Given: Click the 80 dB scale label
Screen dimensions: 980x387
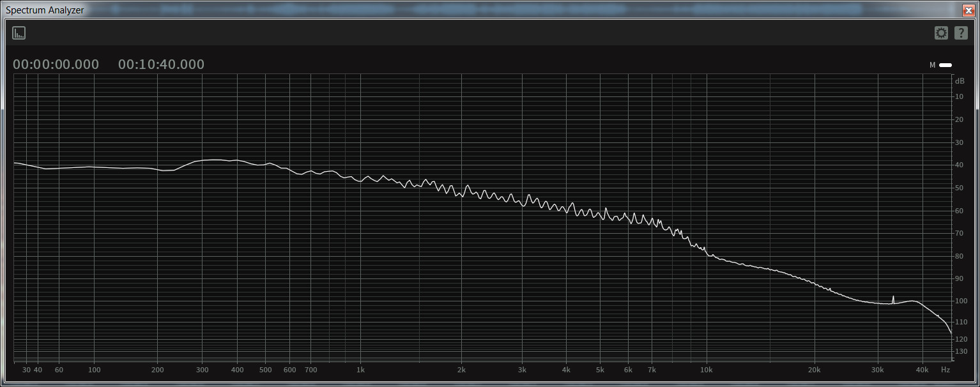Looking at the screenshot, I should click(959, 256).
